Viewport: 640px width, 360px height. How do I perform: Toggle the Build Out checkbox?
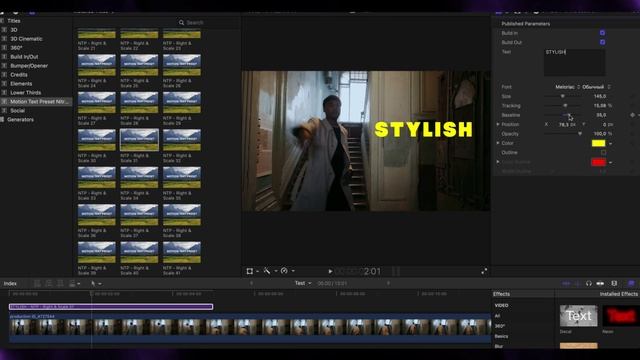pyautogui.click(x=602, y=42)
